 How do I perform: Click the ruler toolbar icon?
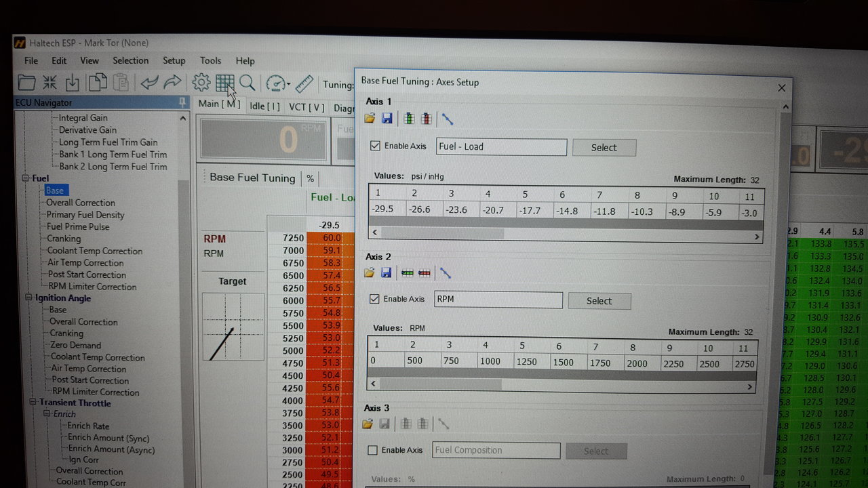pos(304,83)
